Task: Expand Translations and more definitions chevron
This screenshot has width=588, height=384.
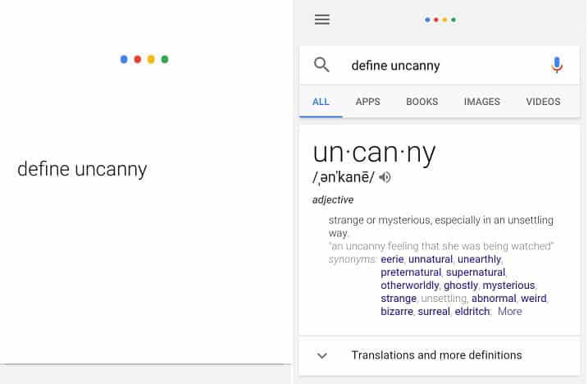Action: 322,355
